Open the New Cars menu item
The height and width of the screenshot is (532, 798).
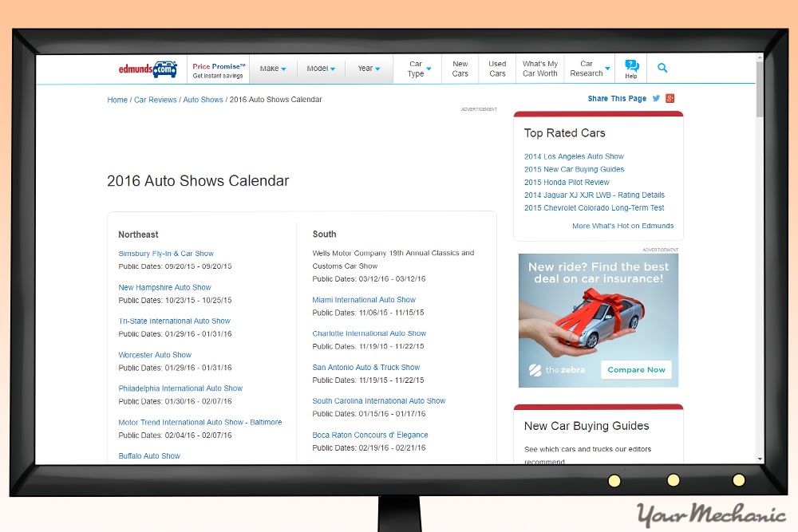(460, 69)
